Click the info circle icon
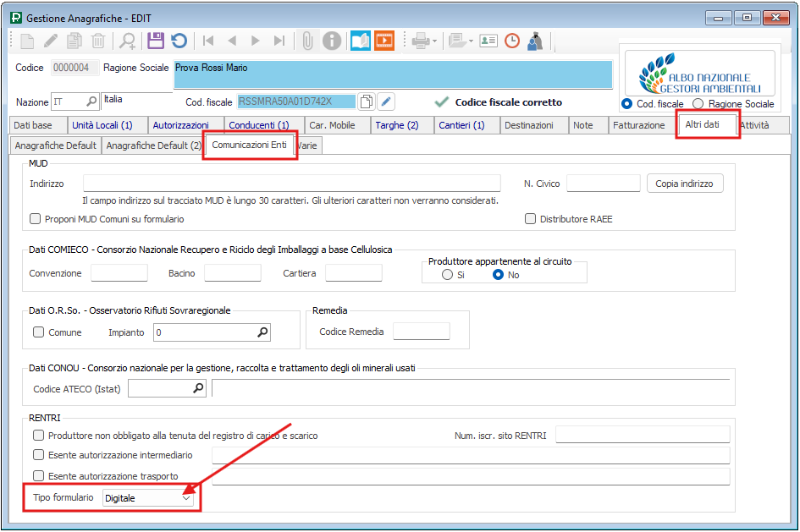 coord(332,40)
